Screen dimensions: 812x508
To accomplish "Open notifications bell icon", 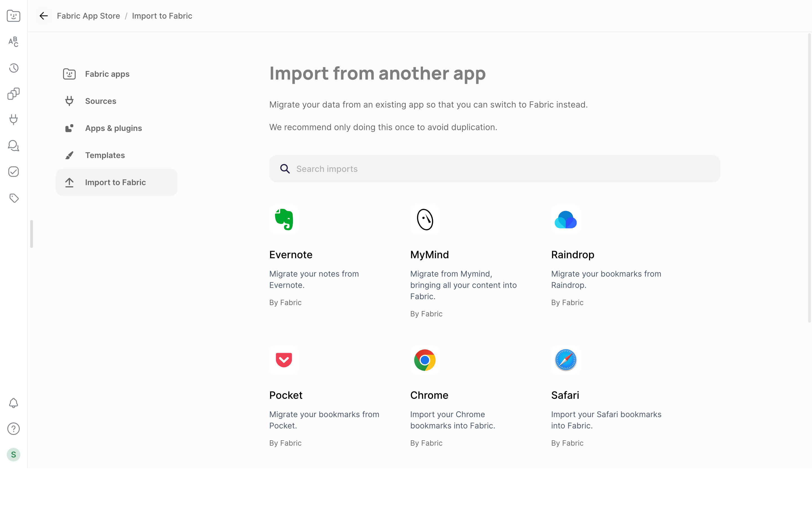I will [x=14, y=403].
